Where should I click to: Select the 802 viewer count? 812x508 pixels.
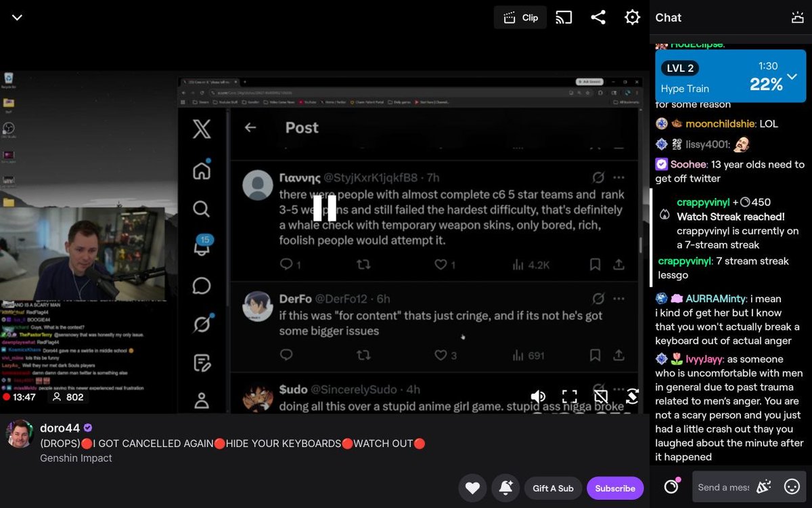68,397
